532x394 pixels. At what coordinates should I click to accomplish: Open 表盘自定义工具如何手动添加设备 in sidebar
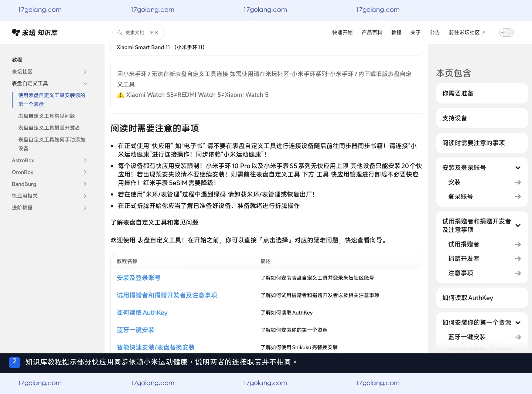[52, 144]
